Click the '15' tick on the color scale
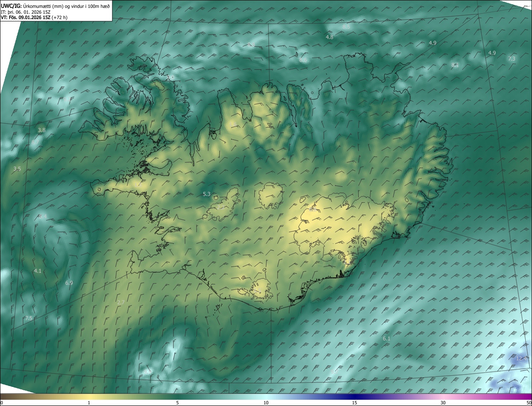 point(355,403)
